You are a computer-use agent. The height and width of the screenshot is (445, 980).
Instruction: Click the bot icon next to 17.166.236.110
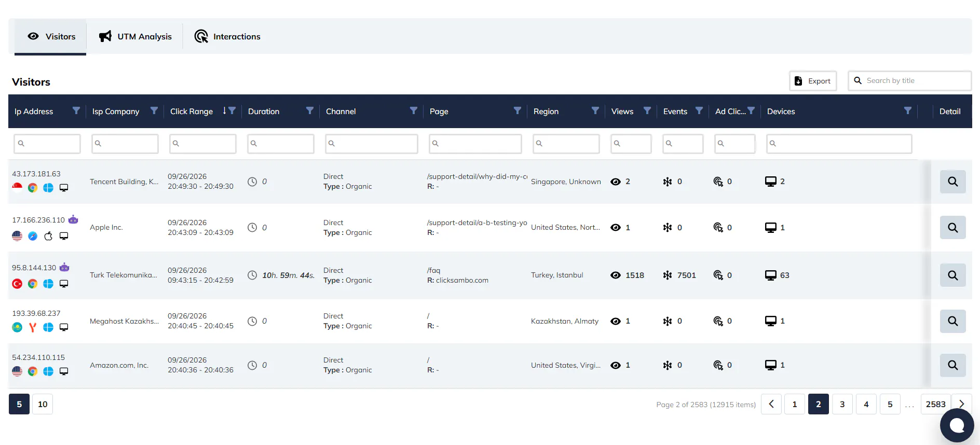point(73,220)
